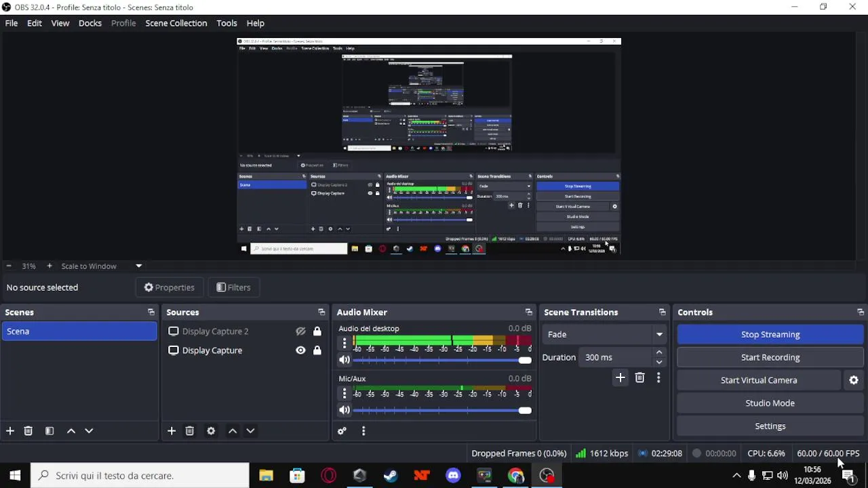Image resolution: width=868 pixels, height=488 pixels.
Task: Open File menu
Action: tap(12, 23)
